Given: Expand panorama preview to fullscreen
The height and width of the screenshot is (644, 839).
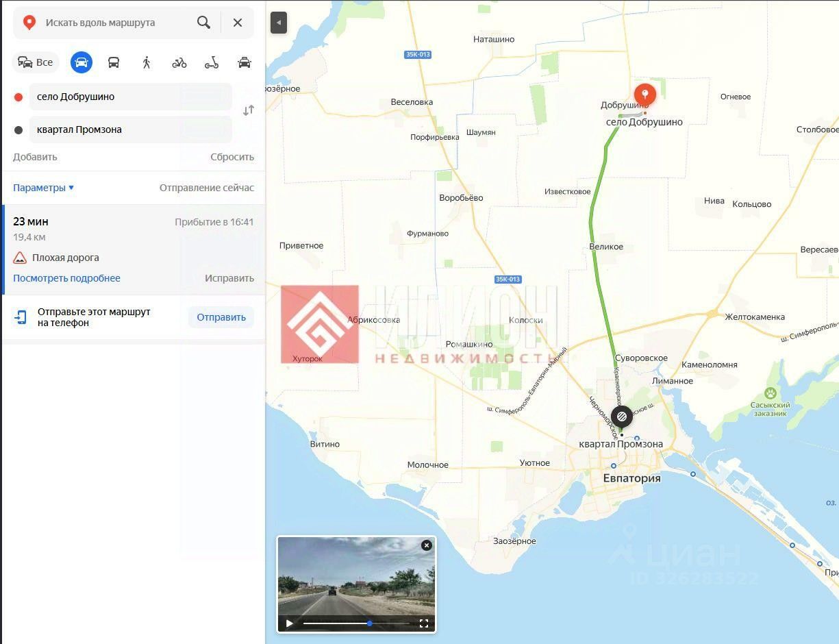Looking at the screenshot, I should point(424,623).
